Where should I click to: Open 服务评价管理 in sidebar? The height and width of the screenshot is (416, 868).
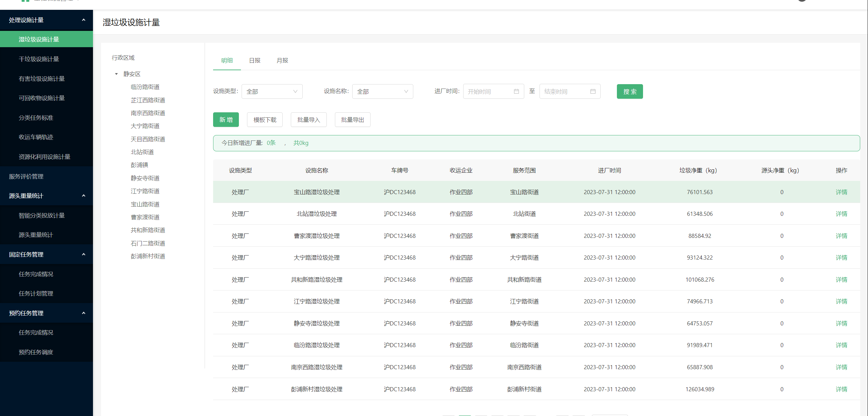click(x=46, y=176)
